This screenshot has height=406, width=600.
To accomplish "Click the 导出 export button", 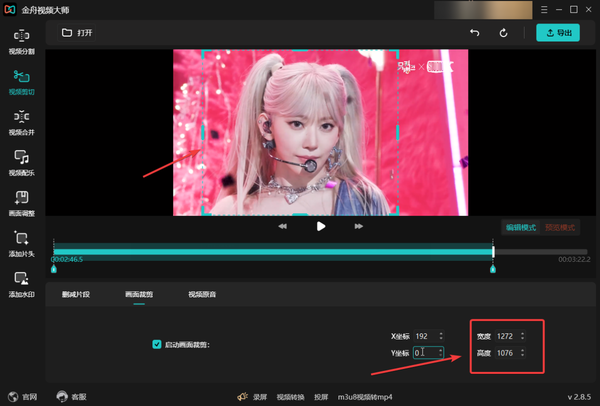I will (x=558, y=33).
